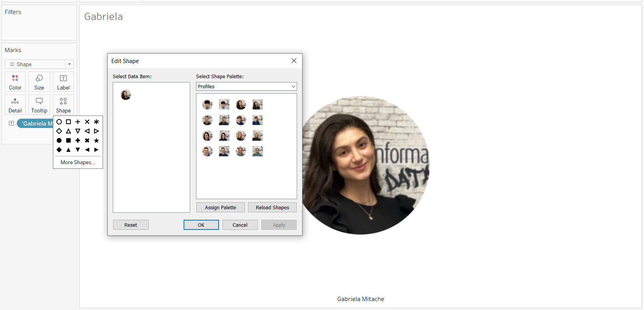The width and height of the screenshot is (644, 310).
Task: Choose the filled star shape
Action: pos(96,140)
